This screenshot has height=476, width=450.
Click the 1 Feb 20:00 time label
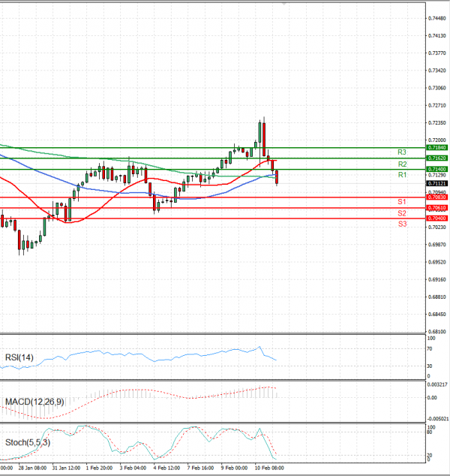click(x=99, y=468)
